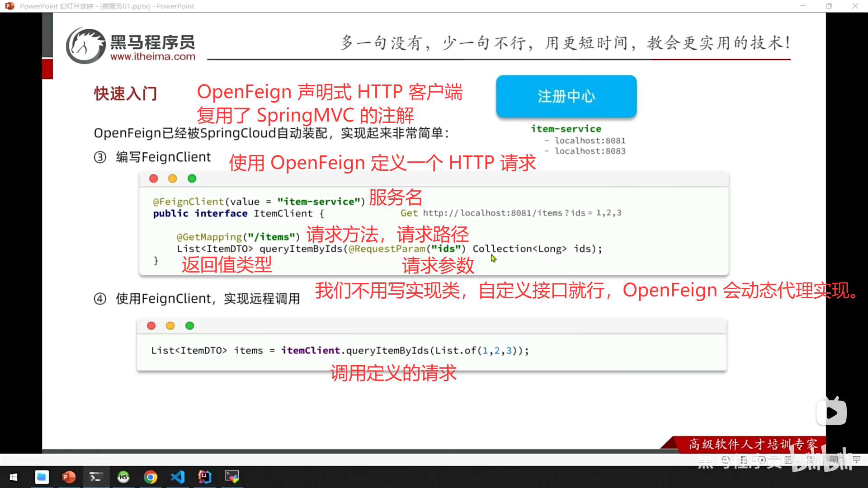
Task: Switch to Normal view icon in status bar
Action: 788,460
